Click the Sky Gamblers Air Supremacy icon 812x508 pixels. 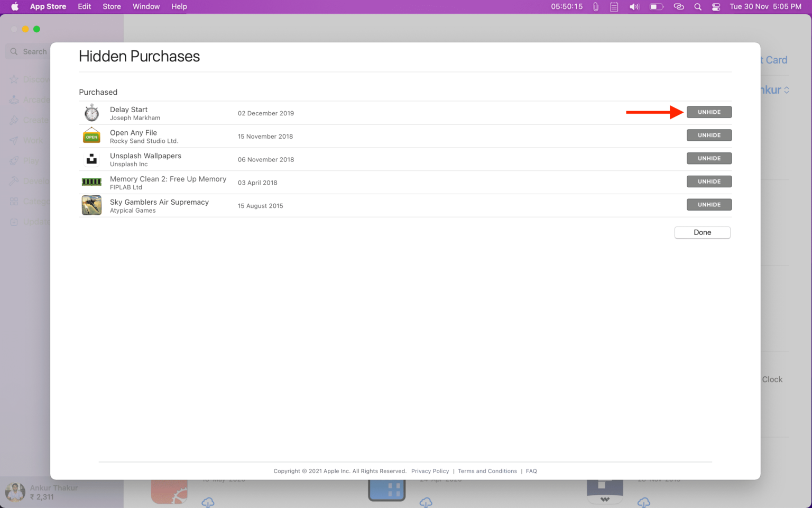pyautogui.click(x=91, y=205)
